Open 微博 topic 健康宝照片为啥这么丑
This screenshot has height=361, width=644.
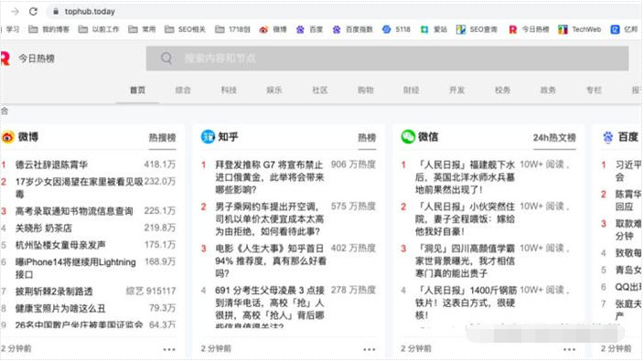[60, 309]
